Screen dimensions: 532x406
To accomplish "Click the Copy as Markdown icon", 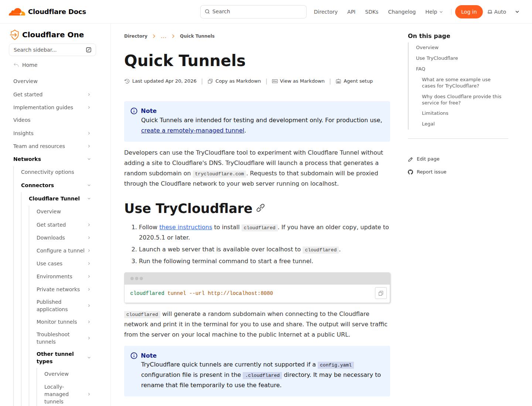I will (x=210, y=81).
